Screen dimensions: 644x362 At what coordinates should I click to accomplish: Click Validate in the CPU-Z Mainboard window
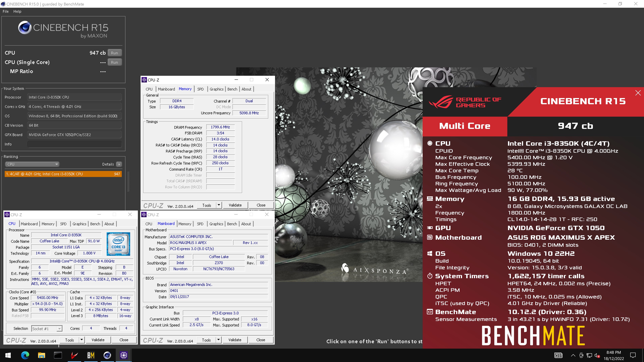point(235,340)
